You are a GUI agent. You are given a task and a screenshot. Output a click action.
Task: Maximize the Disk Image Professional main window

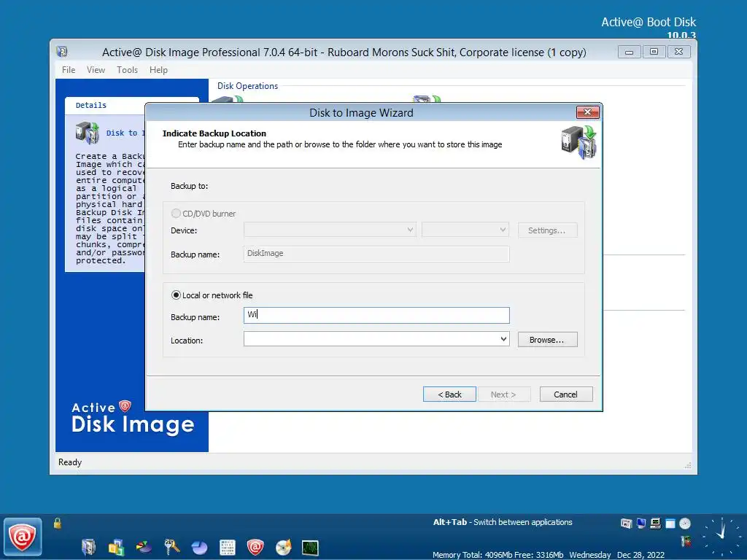pos(654,52)
